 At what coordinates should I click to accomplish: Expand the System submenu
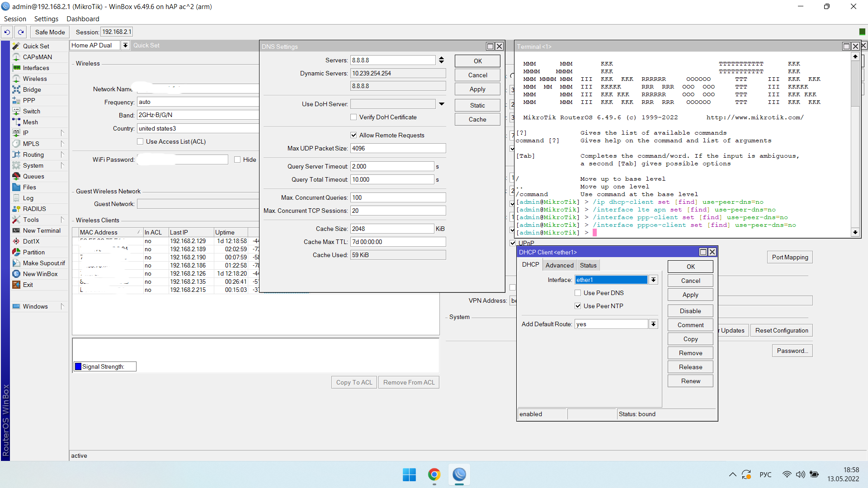(62, 165)
